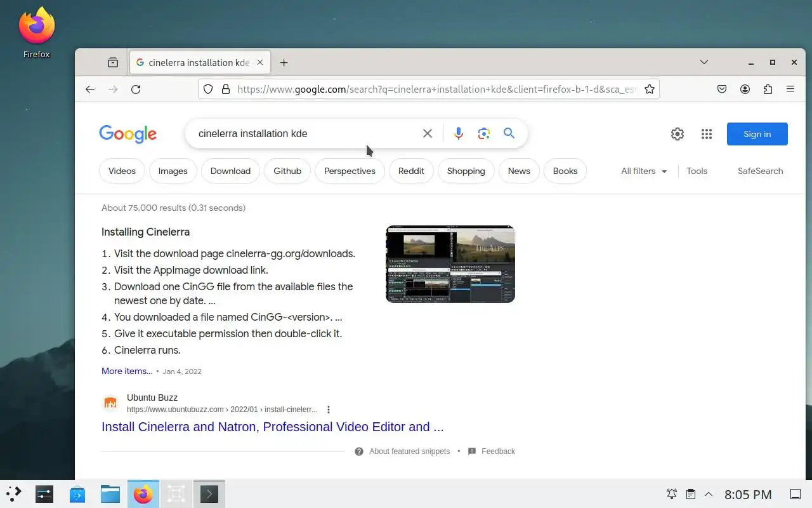Click the Firefox taskbar entry
The image size is (812, 508).
click(143, 493)
